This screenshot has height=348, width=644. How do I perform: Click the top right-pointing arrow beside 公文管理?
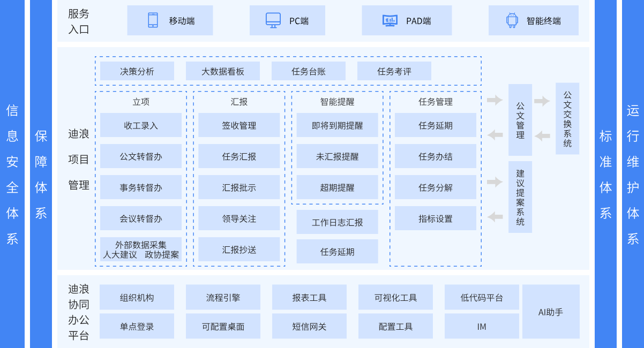click(x=495, y=100)
